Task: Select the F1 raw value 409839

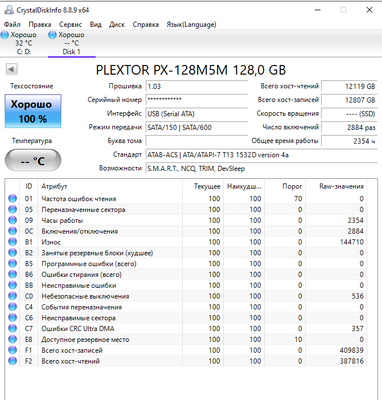Action: click(352, 350)
